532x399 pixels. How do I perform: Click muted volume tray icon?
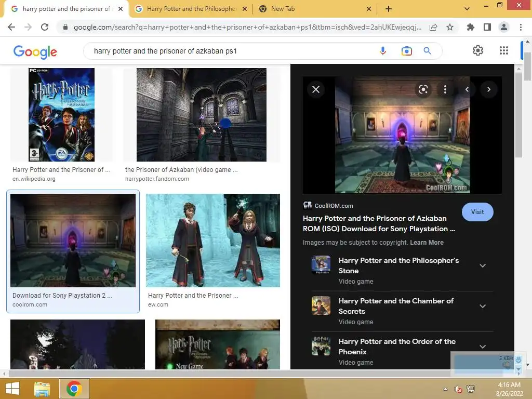click(x=458, y=390)
